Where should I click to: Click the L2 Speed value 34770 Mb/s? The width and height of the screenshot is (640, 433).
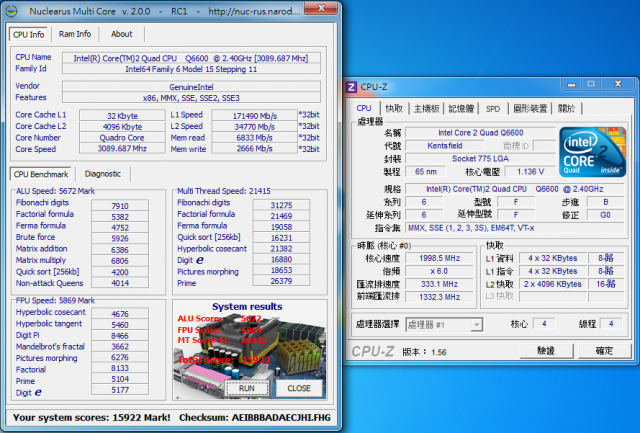[x=255, y=127]
